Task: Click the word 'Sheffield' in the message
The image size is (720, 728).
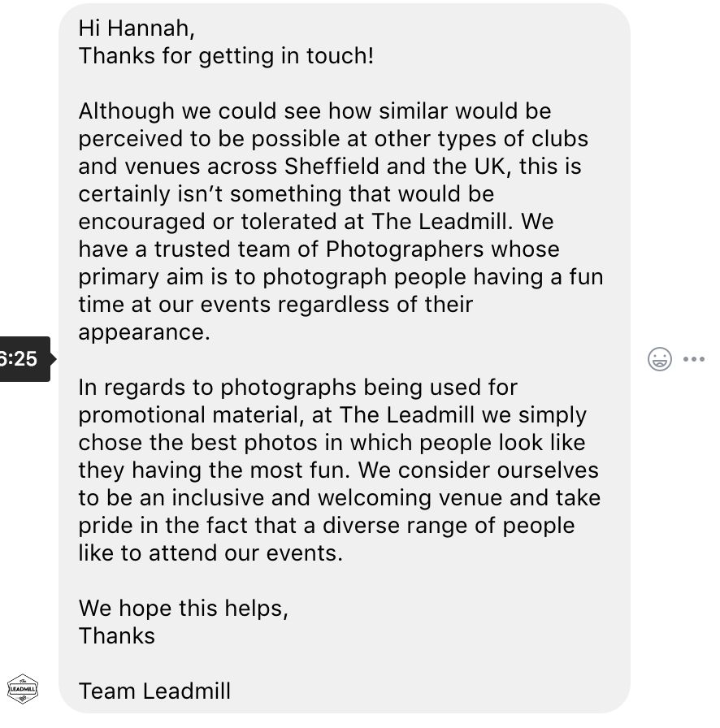Action: (x=332, y=167)
